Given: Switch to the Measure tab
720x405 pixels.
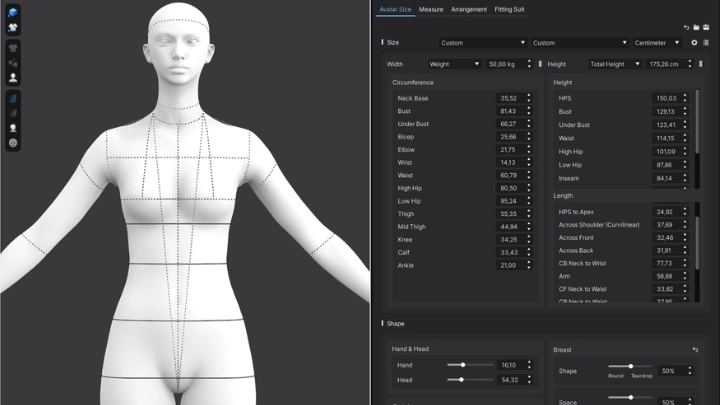Looking at the screenshot, I should [431, 9].
